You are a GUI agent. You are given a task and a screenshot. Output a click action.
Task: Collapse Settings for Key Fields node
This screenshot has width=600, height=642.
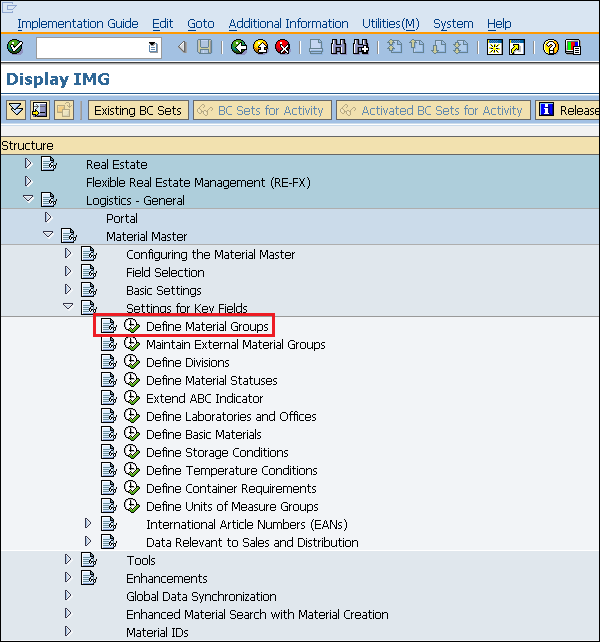click(68, 307)
